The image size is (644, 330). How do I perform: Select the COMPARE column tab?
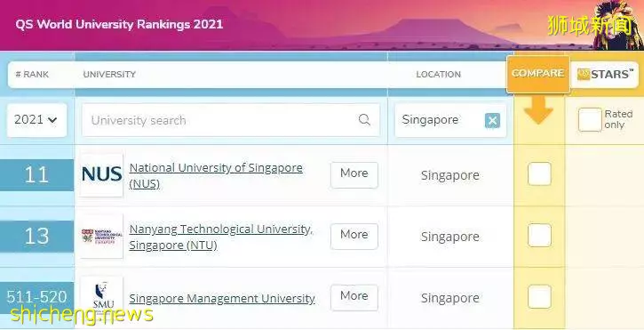(x=538, y=74)
